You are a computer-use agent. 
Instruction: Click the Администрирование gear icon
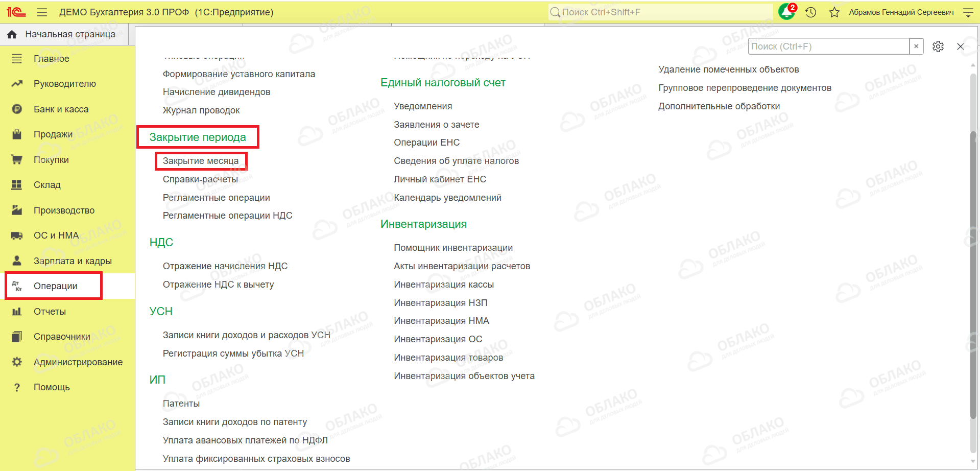17,362
